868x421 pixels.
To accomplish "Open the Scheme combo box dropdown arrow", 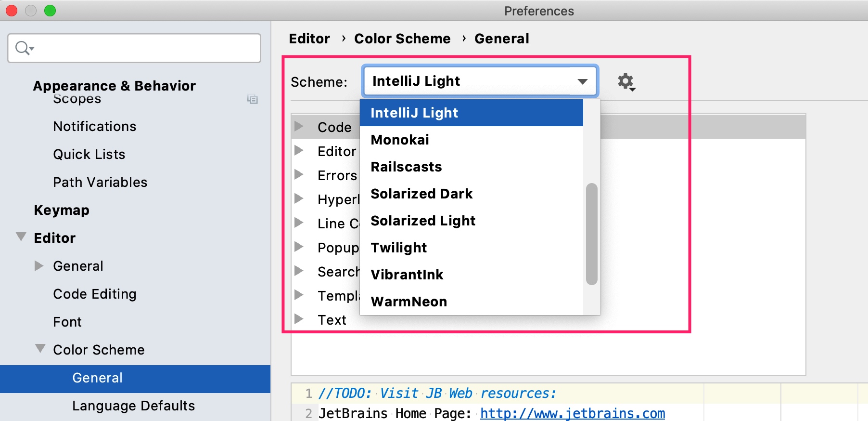I will 582,81.
